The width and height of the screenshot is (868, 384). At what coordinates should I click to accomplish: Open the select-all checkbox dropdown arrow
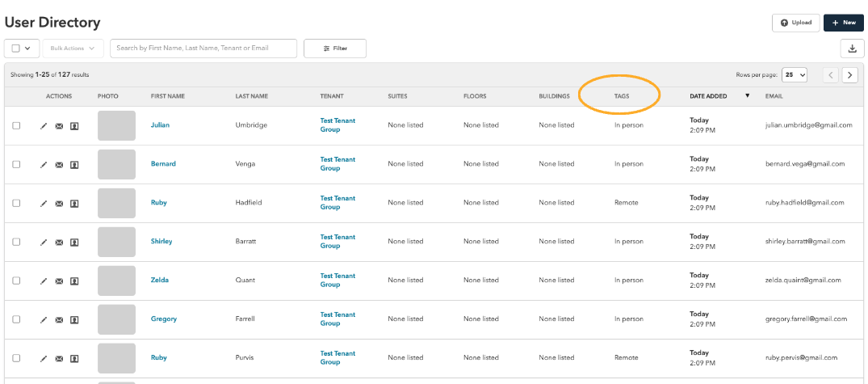click(x=27, y=49)
